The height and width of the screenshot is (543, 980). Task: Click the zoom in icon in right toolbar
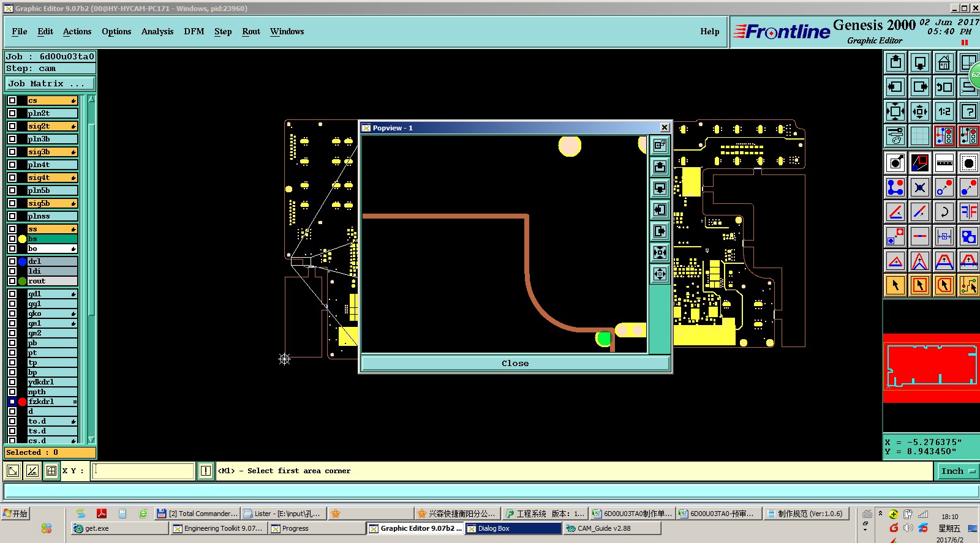point(895,111)
